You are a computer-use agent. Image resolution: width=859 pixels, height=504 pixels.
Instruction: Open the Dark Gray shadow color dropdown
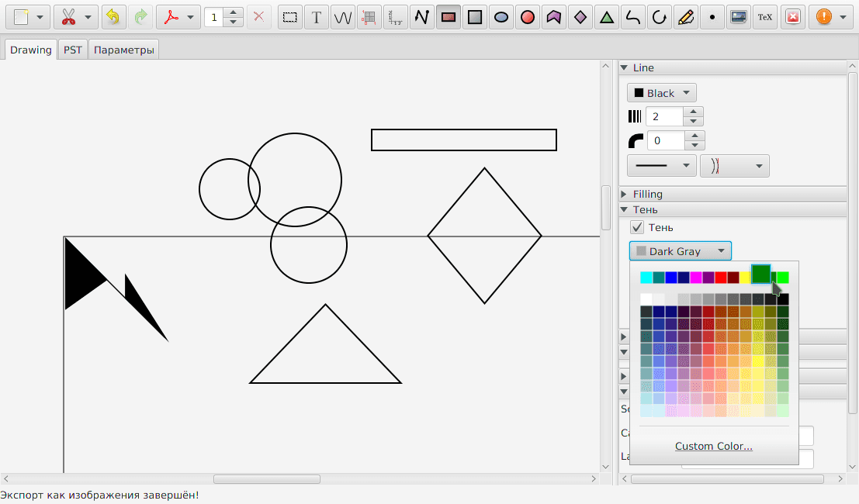681,251
